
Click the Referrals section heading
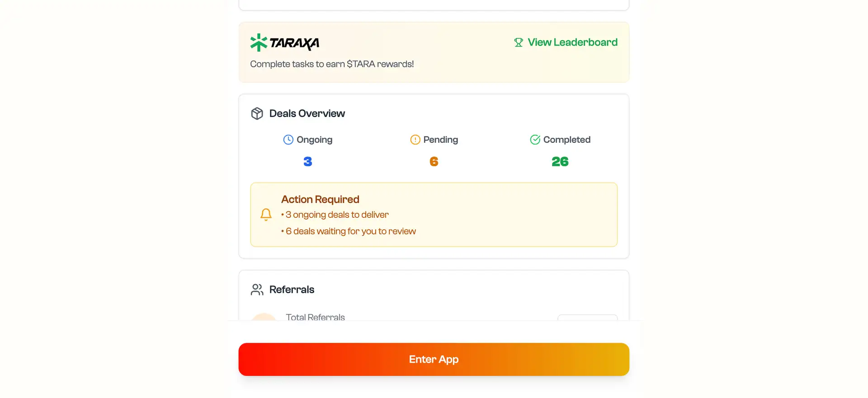292,290
